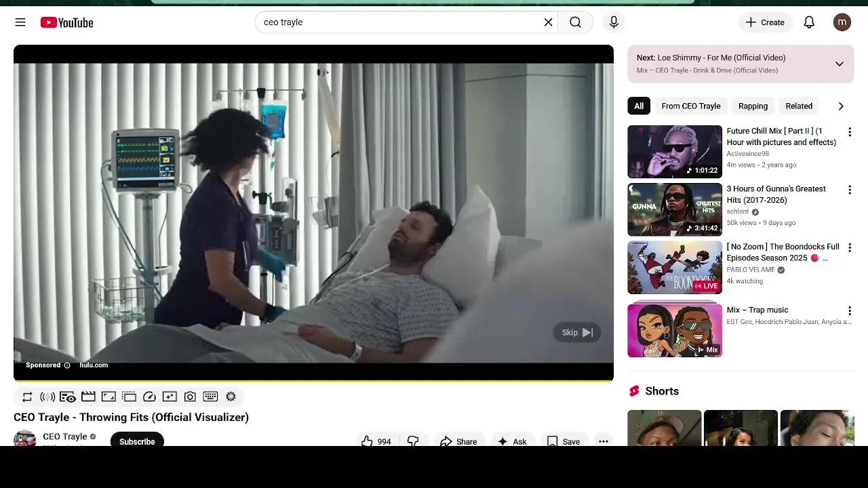Select the Rapping filter chip

pyautogui.click(x=753, y=106)
